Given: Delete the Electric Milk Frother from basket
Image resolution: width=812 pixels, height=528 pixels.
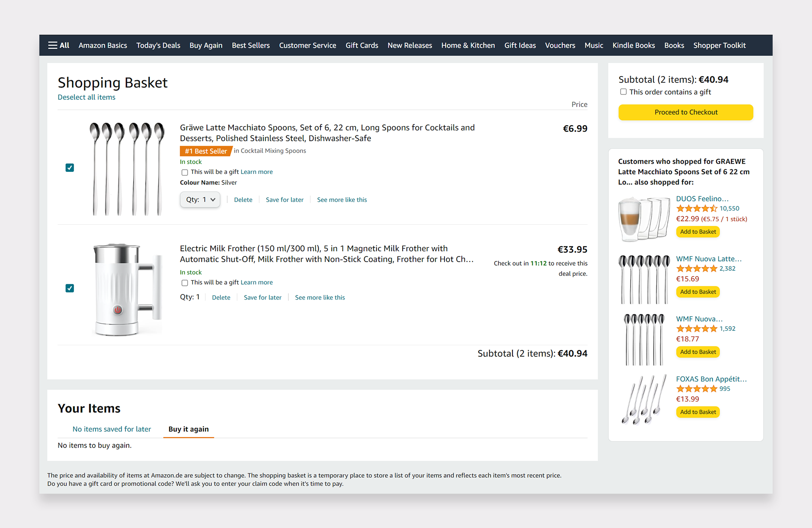Looking at the screenshot, I should point(221,297).
